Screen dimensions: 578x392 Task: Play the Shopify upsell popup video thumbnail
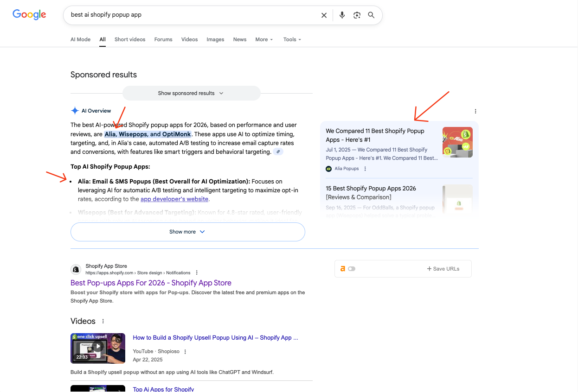(97, 348)
